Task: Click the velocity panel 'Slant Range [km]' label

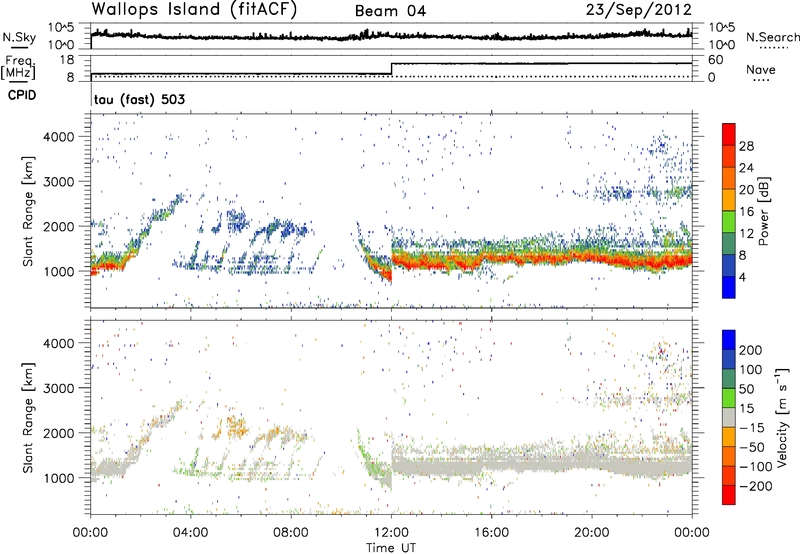Action: click(28, 418)
